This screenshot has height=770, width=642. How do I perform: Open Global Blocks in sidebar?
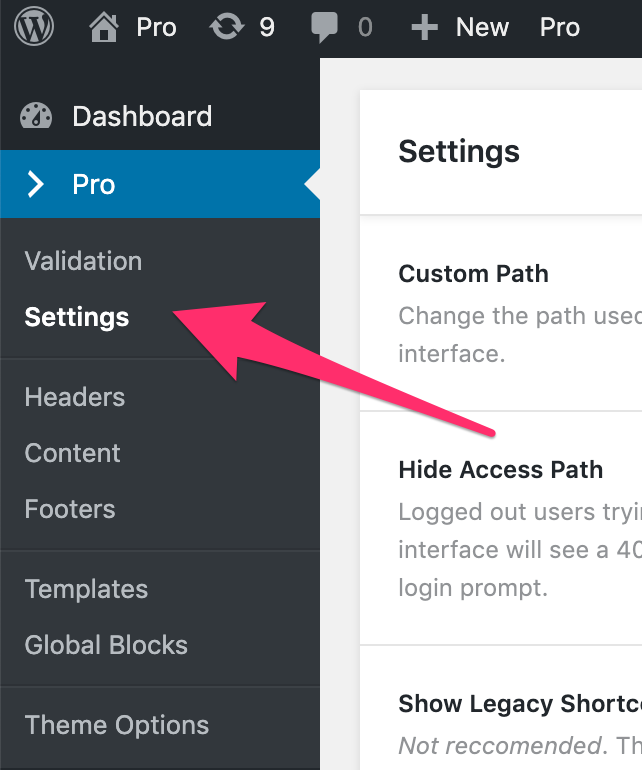106,645
